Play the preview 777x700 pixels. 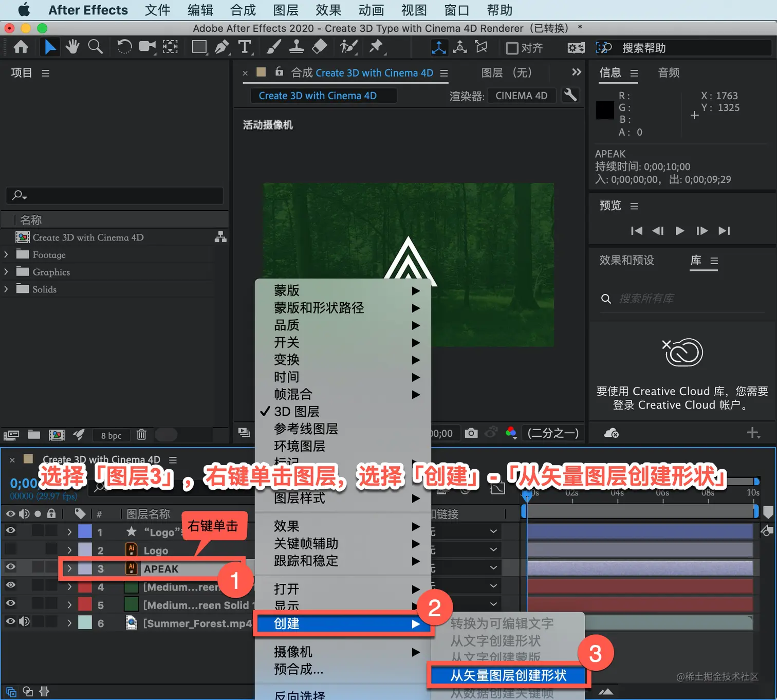point(680,231)
